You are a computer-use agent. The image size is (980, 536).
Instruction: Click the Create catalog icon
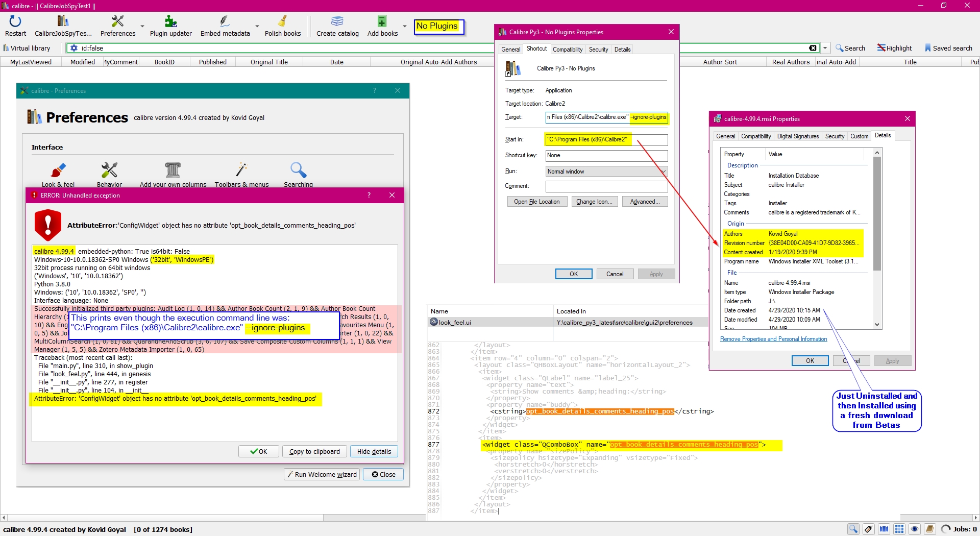[337, 26]
